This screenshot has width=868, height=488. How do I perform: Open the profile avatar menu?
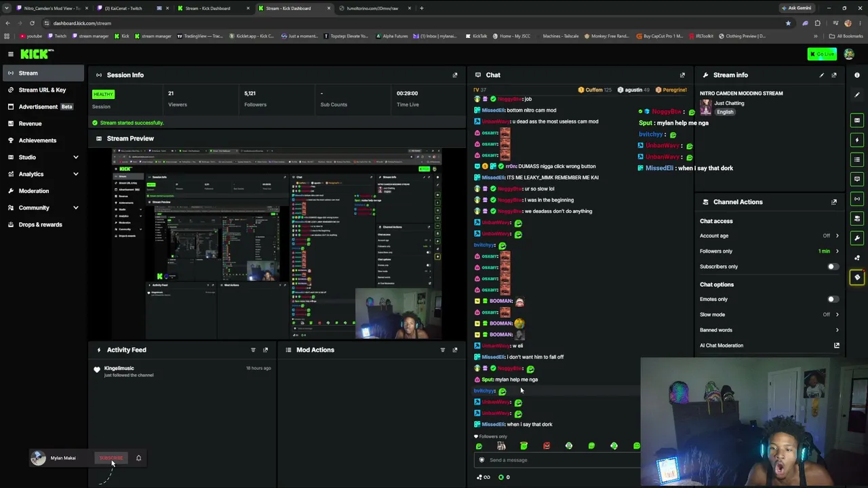(849, 54)
